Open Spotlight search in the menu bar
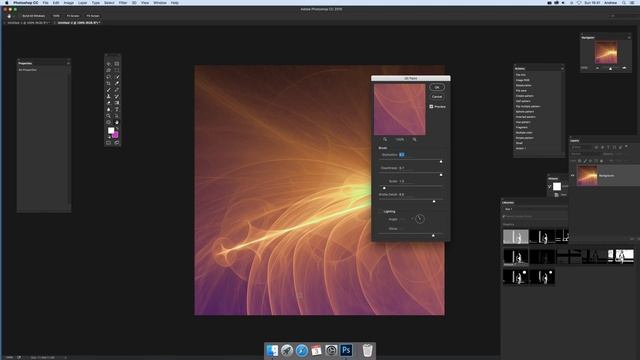640x360 pixels. pyautogui.click(x=624, y=3)
